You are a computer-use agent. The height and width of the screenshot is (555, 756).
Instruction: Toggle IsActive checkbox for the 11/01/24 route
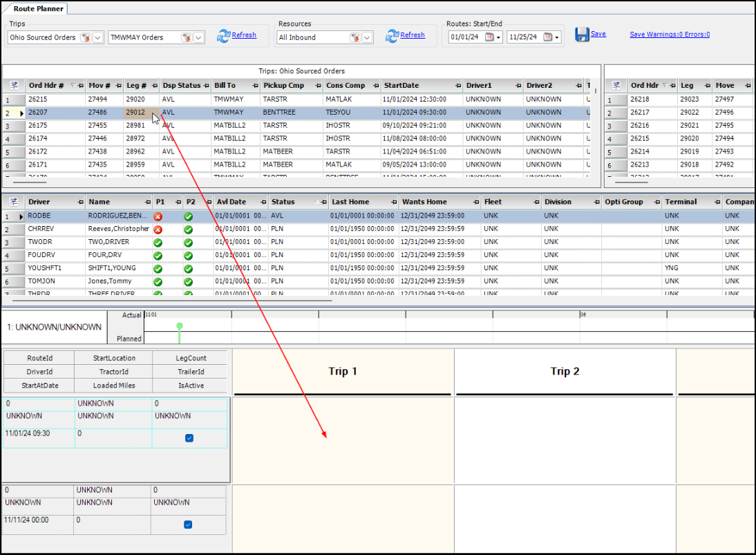point(189,438)
